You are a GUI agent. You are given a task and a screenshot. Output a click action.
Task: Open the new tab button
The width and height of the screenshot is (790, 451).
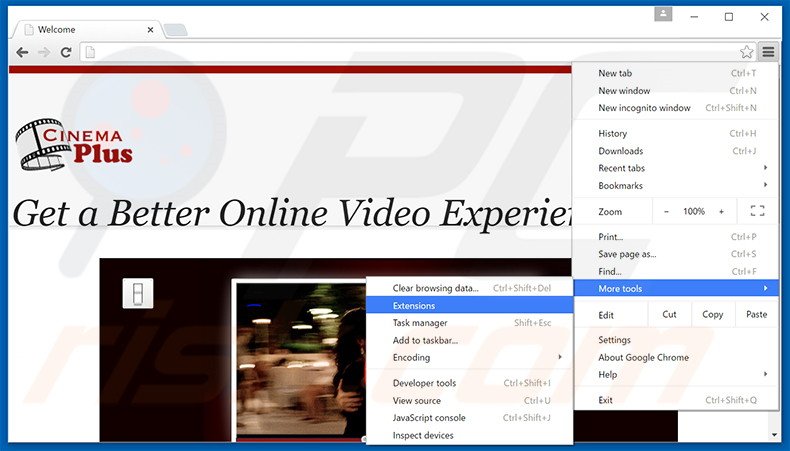click(x=176, y=30)
